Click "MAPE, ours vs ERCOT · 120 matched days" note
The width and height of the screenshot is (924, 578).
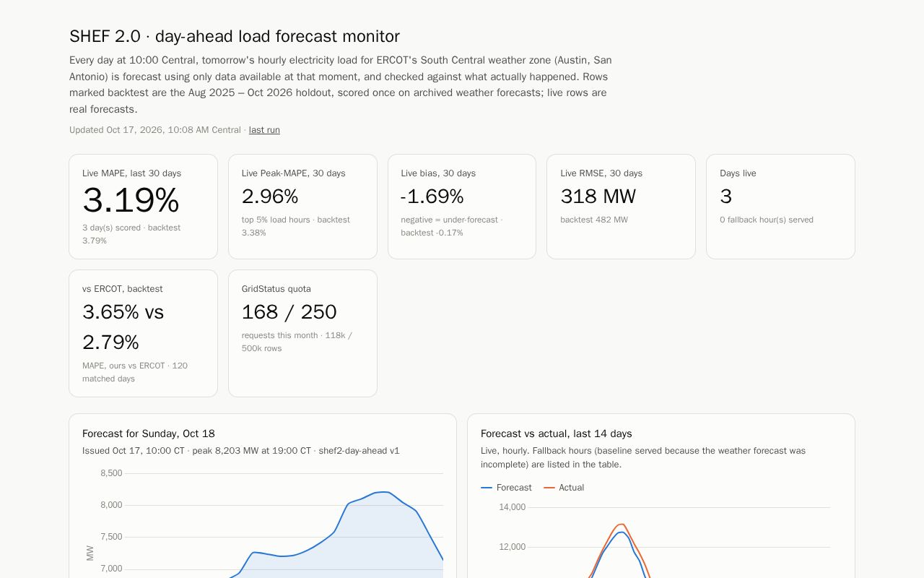pos(135,372)
